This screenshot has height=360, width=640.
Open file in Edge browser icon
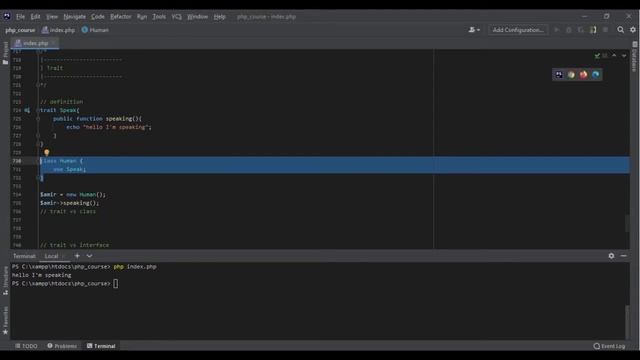click(x=596, y=75)
